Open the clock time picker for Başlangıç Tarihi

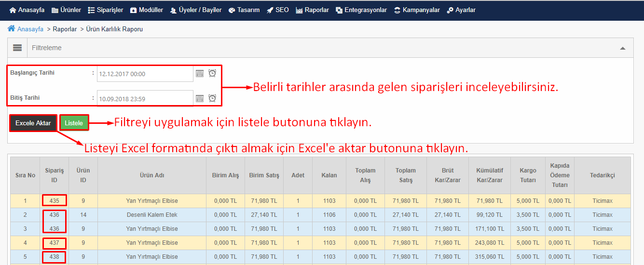click(212, 73)
